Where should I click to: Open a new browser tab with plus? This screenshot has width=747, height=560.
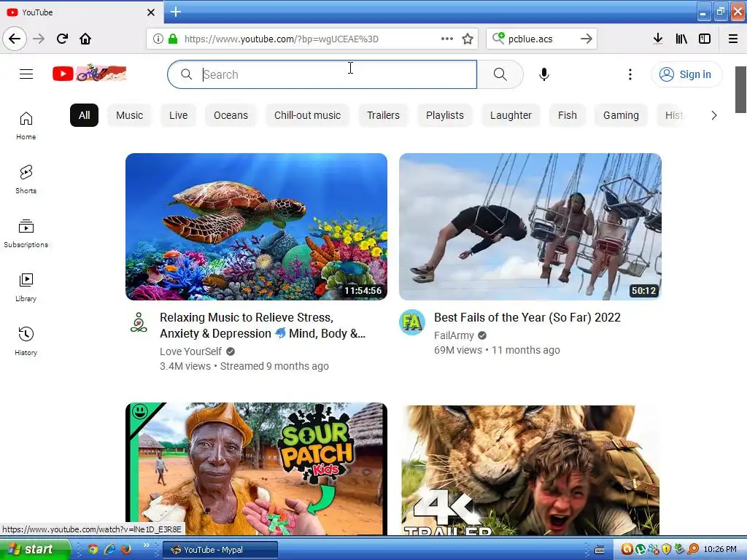(x=175, y=12)
